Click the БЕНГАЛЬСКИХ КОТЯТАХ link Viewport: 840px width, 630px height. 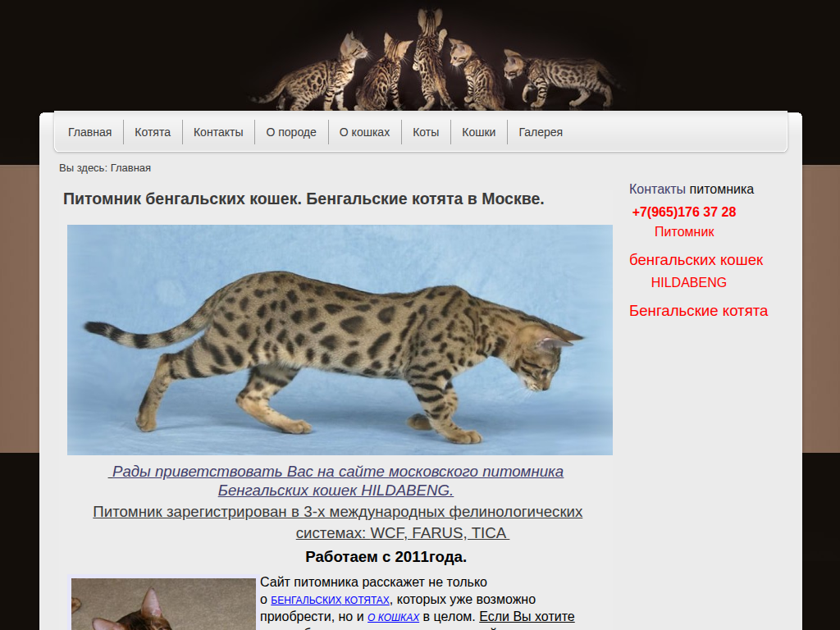coord(341,600)
